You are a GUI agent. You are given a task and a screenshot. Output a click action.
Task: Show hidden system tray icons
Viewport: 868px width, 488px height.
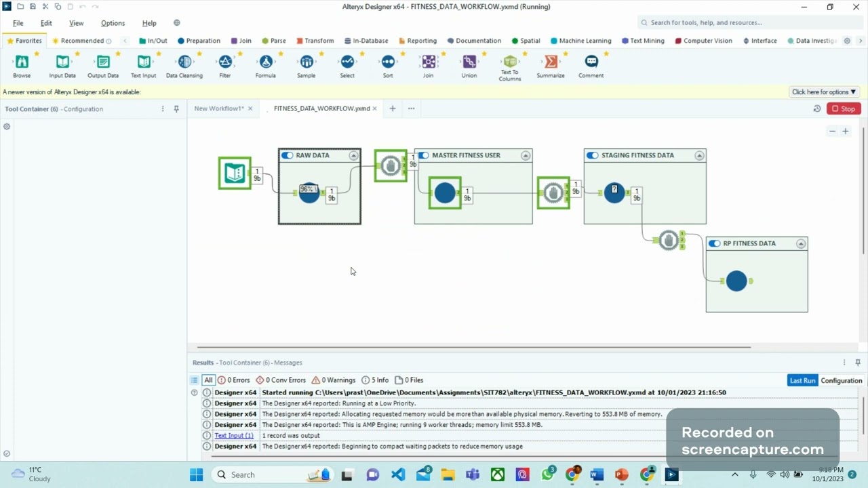735,474
